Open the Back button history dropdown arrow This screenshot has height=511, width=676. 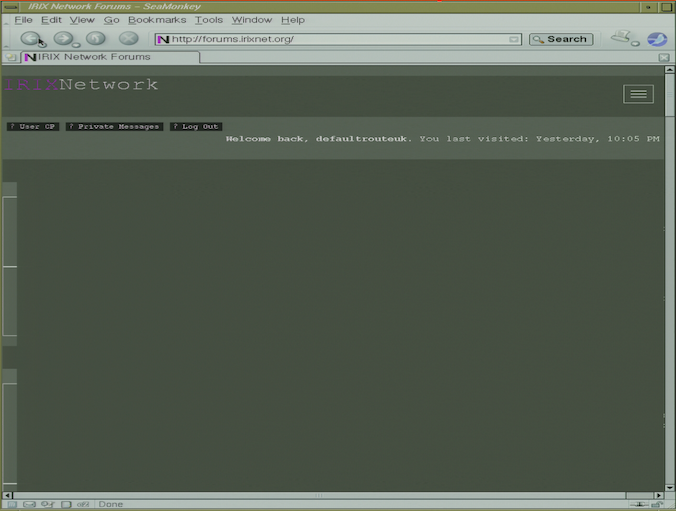(43, 44)
